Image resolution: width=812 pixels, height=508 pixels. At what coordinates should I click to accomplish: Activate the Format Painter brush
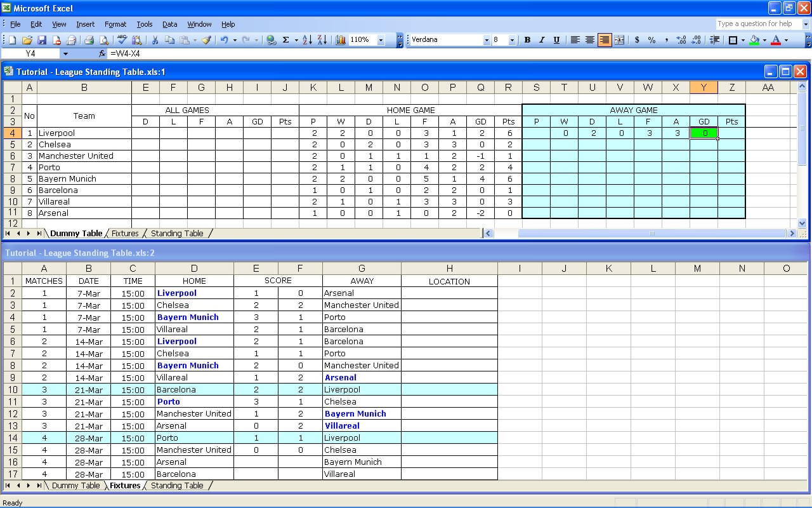pyautogui.click(x=206, y=40)
